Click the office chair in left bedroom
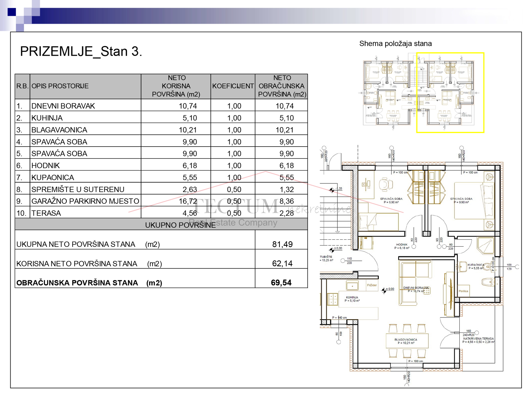The image size is (532, 399). (x=385, y=184)
